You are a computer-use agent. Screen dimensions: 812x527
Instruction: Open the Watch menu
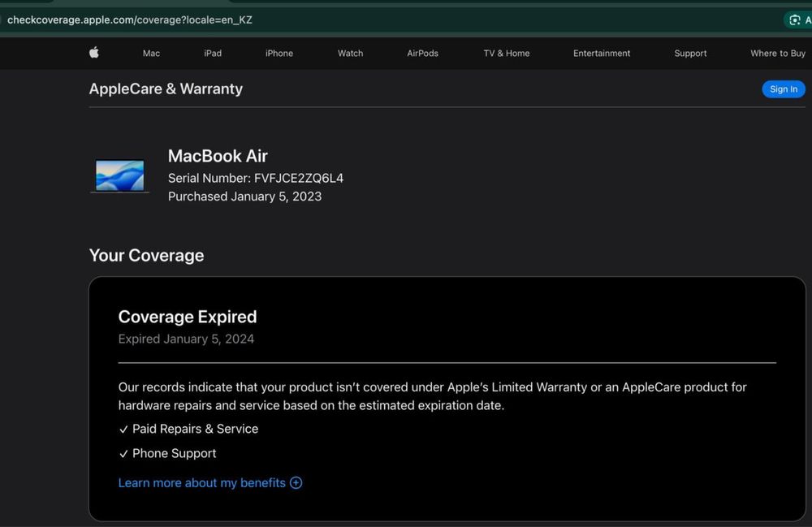point(350,54)
